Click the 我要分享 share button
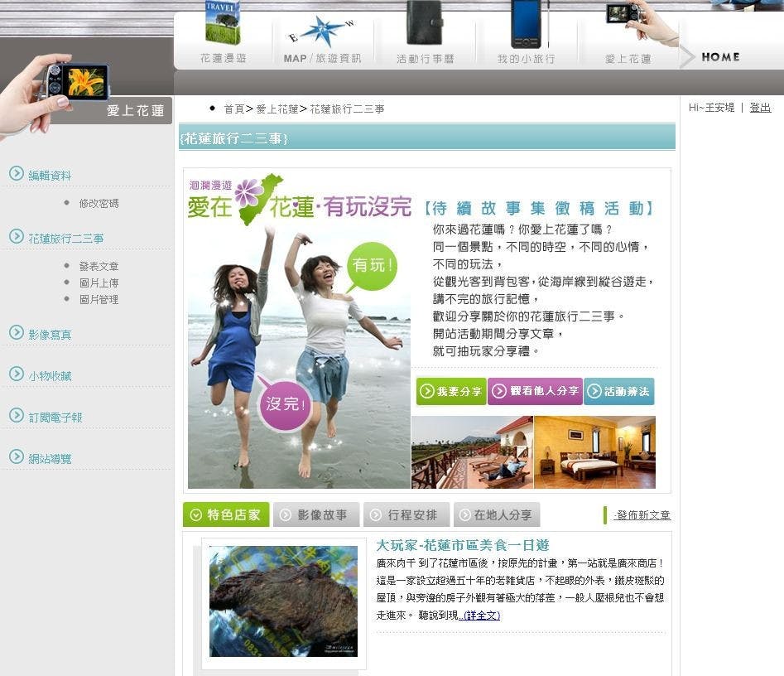This screenshot has width=784, height=676. [x=450, y=390]
